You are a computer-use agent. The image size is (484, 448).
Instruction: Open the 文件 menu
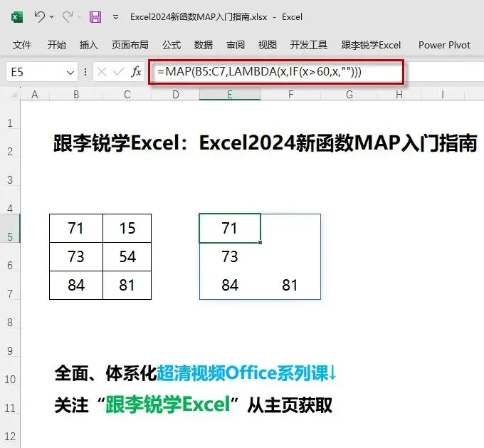click(x=21, y=45)
